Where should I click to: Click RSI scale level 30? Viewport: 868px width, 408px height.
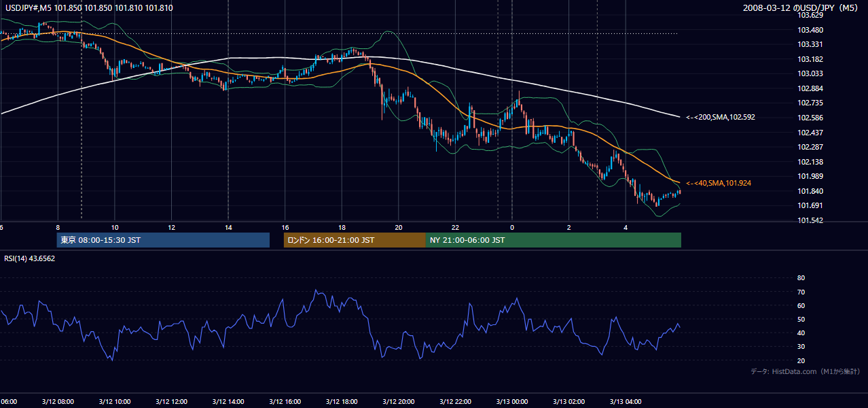click(801, 347)
